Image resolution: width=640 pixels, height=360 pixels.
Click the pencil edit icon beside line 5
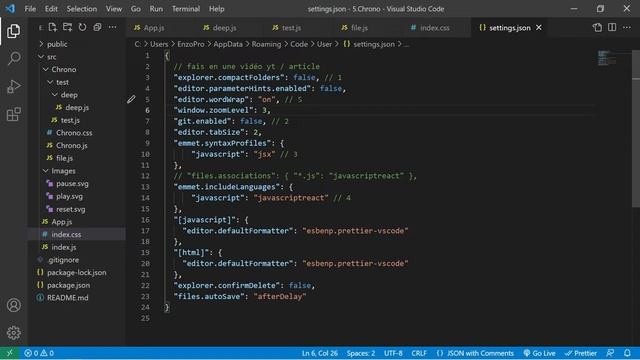tap(131, 99)
